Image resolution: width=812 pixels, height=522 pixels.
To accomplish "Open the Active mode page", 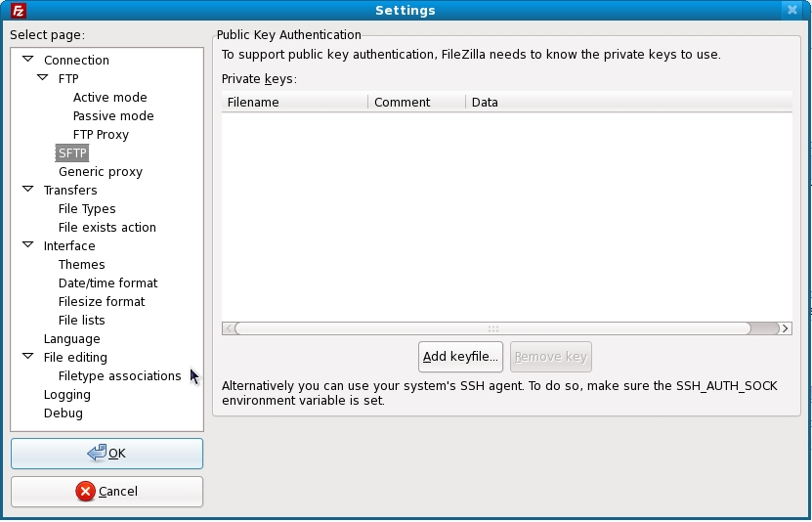I will [109, 98].
